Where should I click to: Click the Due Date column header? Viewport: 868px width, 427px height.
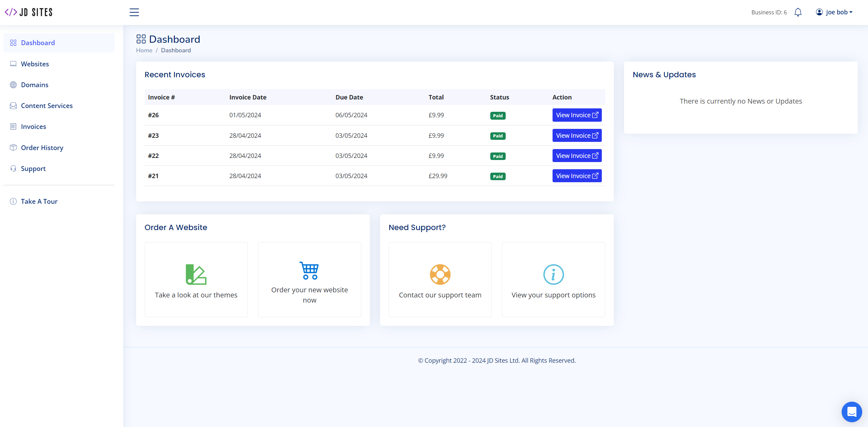pyautogui.click(x=349, y=97)
